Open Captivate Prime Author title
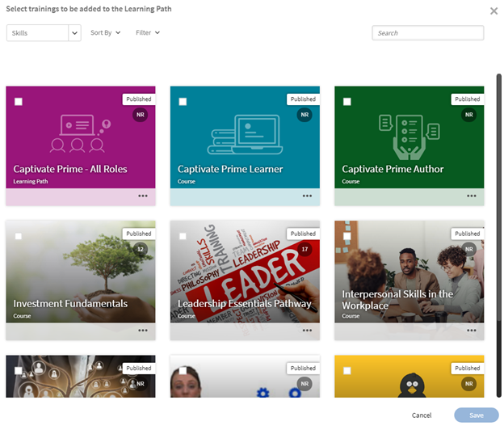Image resolution: width=504 pixels, height=430 pixels. [x=393, y=169]
